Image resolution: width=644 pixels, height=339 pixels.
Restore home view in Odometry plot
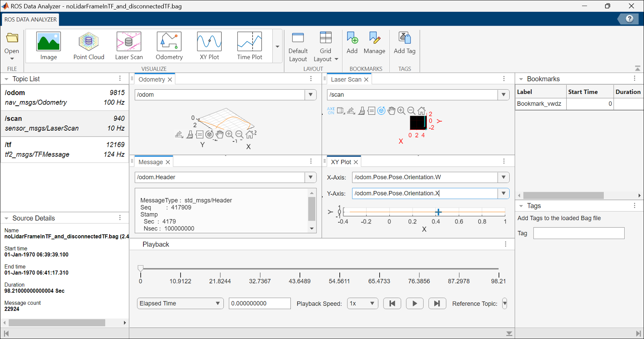pos(249,135)
